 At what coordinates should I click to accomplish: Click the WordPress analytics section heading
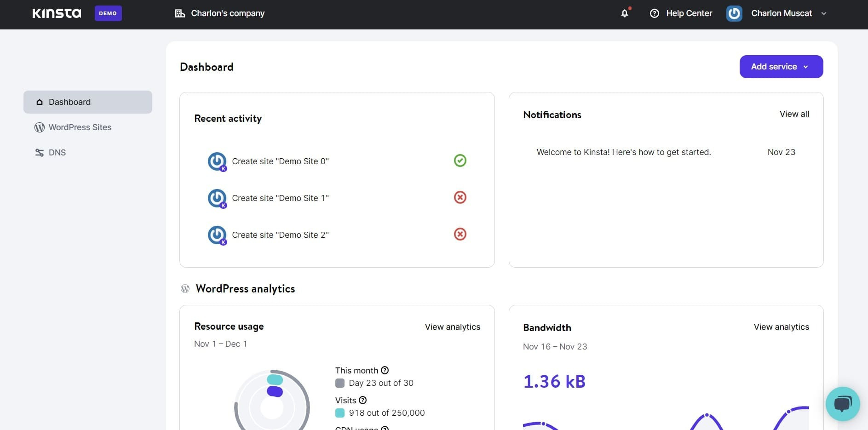point(245,289)
